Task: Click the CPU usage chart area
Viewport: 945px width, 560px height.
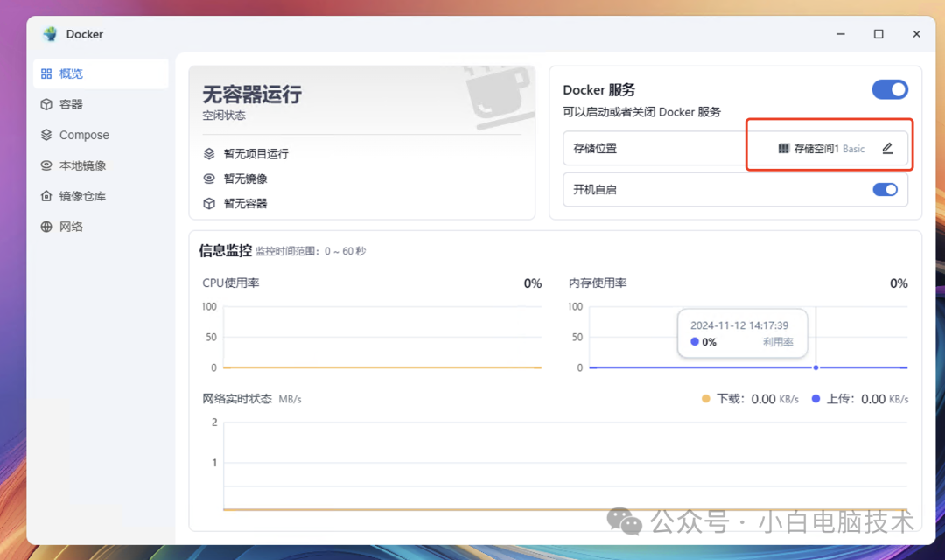Action: pos(382,337)
